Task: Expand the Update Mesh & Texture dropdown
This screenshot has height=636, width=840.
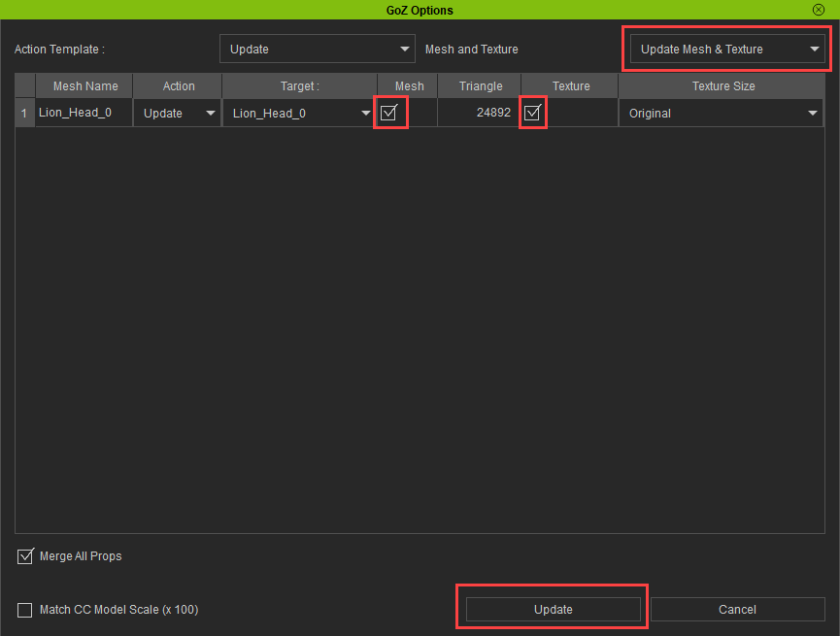Action: 727,50
